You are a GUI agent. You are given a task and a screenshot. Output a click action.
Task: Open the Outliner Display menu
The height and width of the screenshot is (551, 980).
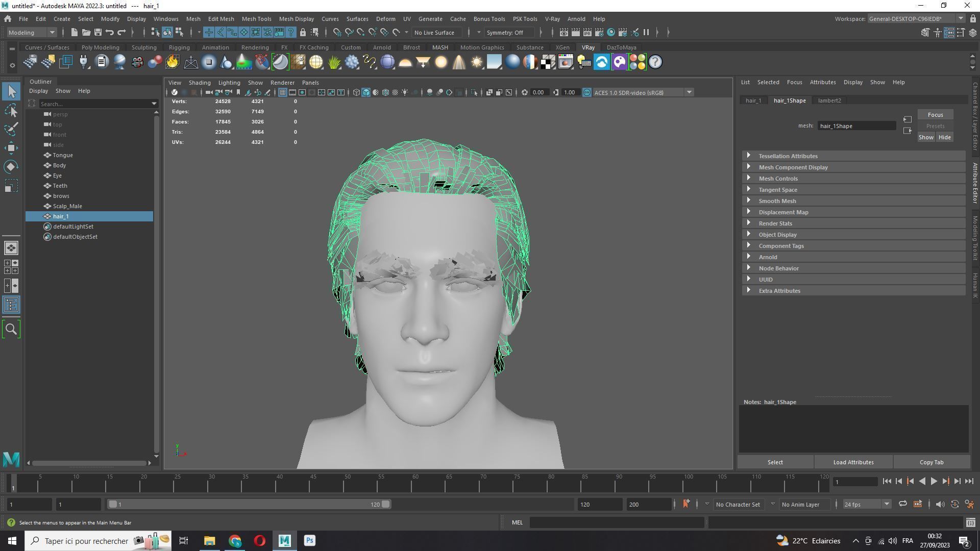click(x=38, y=91)
